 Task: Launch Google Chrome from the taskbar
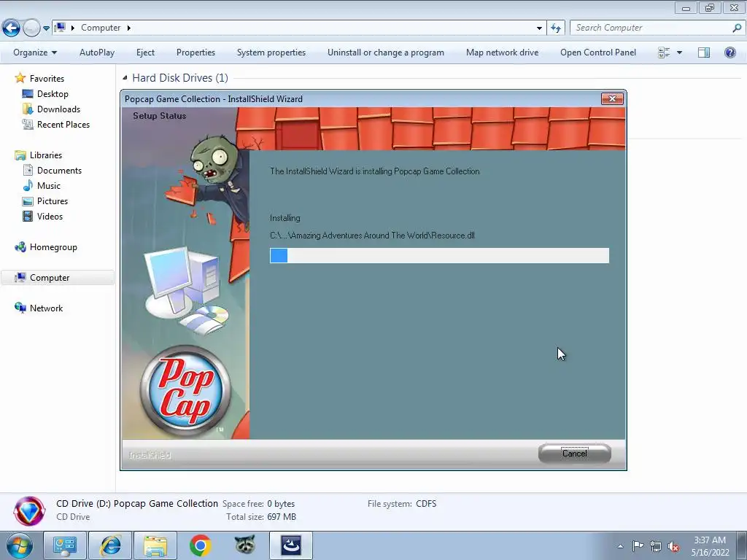200,545
